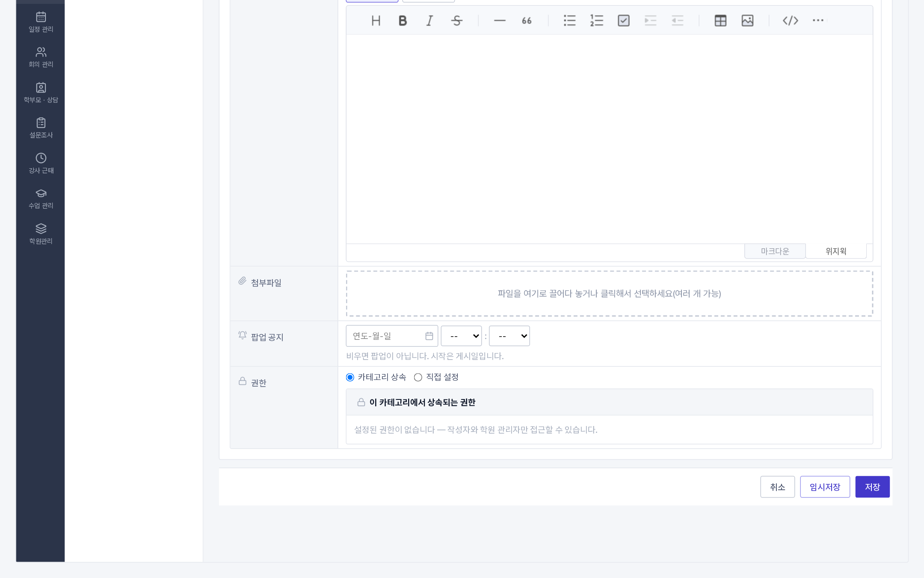Open more editor toolbar options
Viewport: 924px width, 578px height.
[818, 21]
